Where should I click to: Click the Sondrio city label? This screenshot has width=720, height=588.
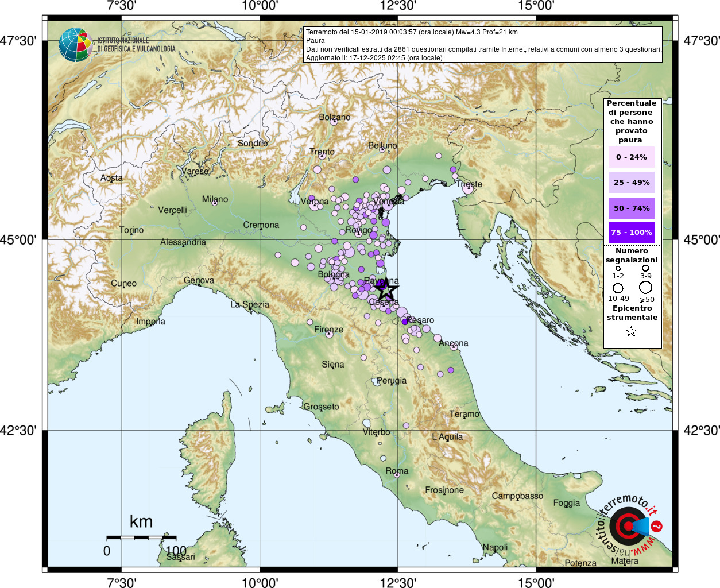click(x=253, y=143)
